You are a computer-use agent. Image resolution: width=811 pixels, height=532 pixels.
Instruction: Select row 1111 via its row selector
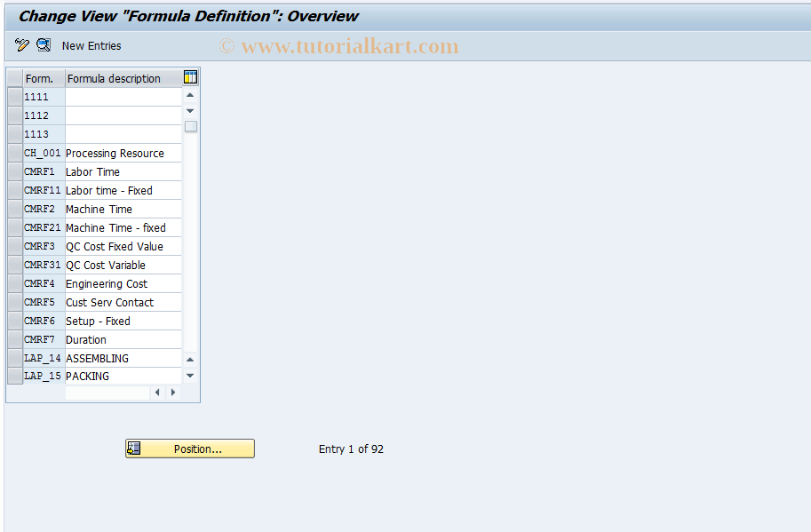15,97
